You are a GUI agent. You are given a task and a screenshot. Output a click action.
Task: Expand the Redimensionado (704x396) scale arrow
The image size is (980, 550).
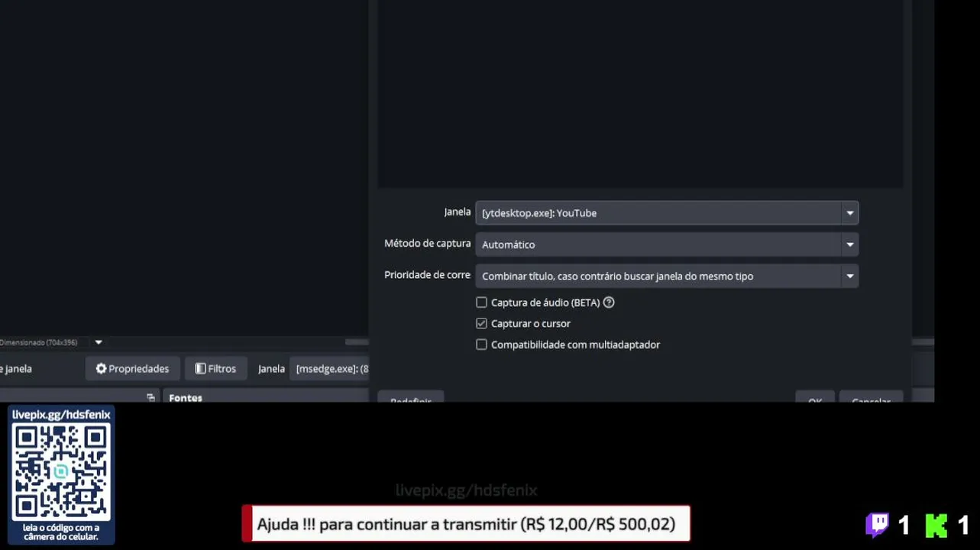(x=99, y=342)
